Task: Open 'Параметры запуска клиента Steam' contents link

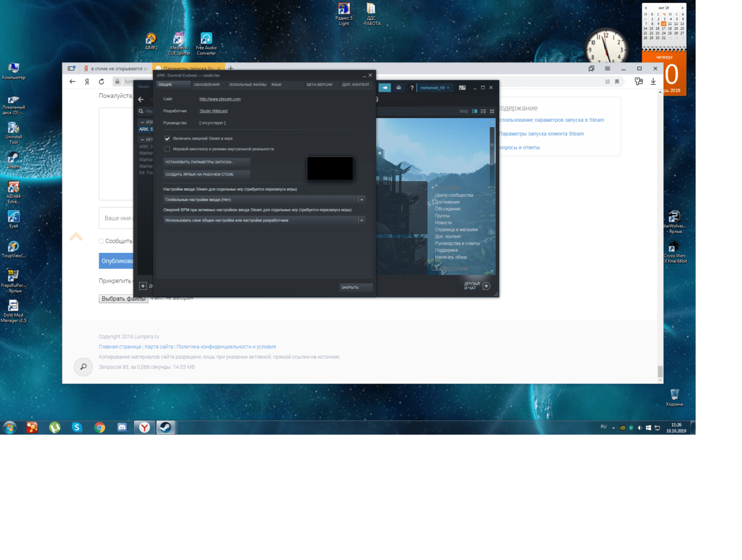Action: point(541,134)
